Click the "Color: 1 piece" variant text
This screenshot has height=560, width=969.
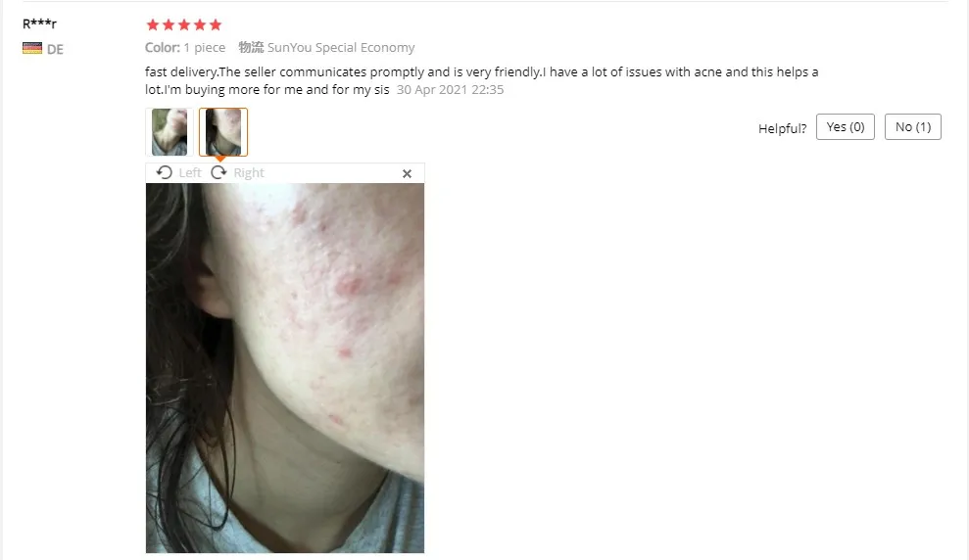point(185,48)
